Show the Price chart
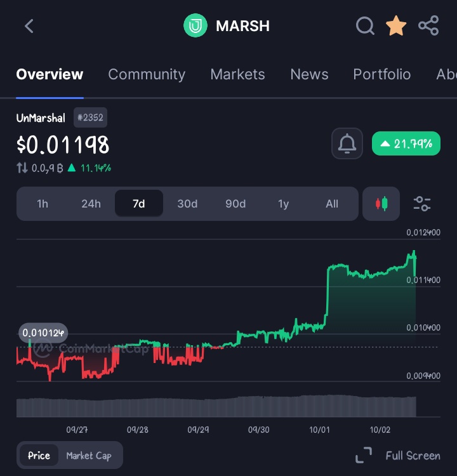The width and height of the screenshot is (457, 476). [39, 455]
